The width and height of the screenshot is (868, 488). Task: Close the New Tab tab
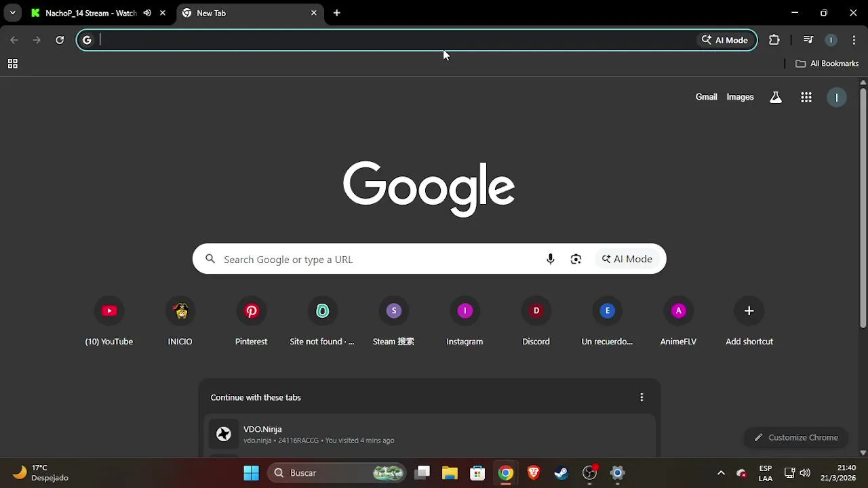click(x=314, y=13)
